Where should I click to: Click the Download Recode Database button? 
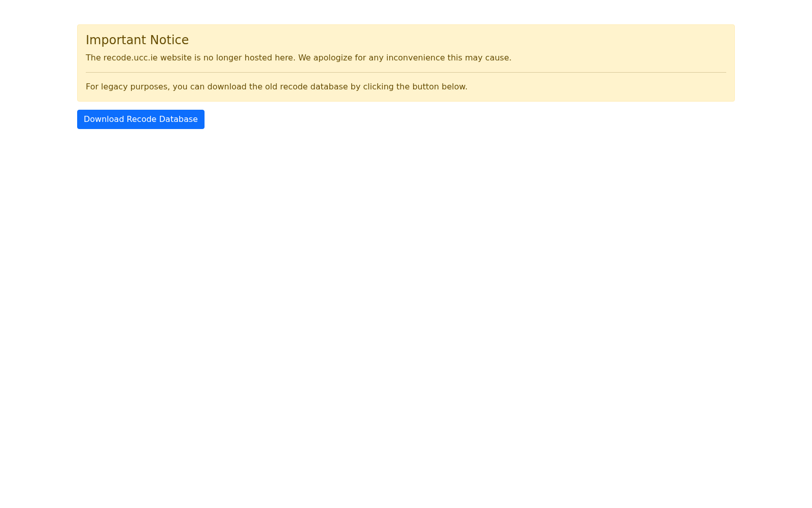point(141,119)
